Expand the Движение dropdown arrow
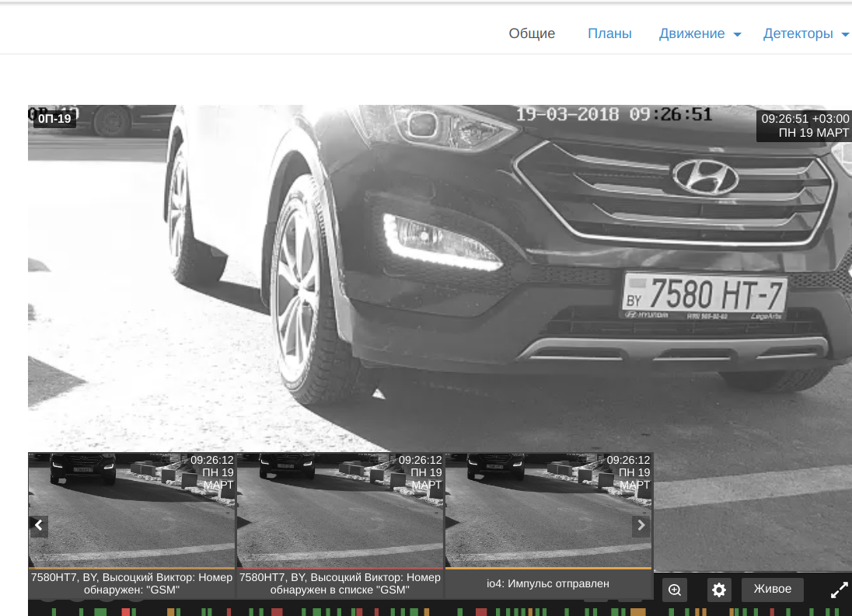The height and width of the screenshot is (616, 852). [737, 35]
